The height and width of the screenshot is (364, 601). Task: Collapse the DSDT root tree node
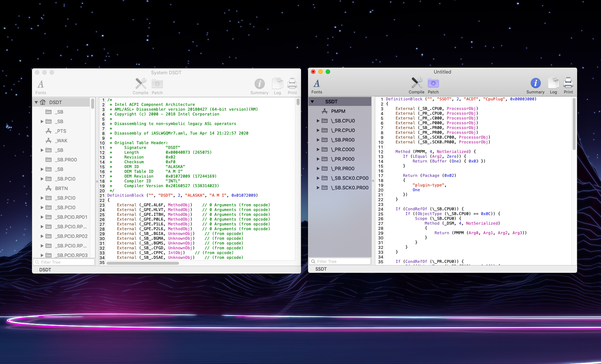tap(36, 103)
